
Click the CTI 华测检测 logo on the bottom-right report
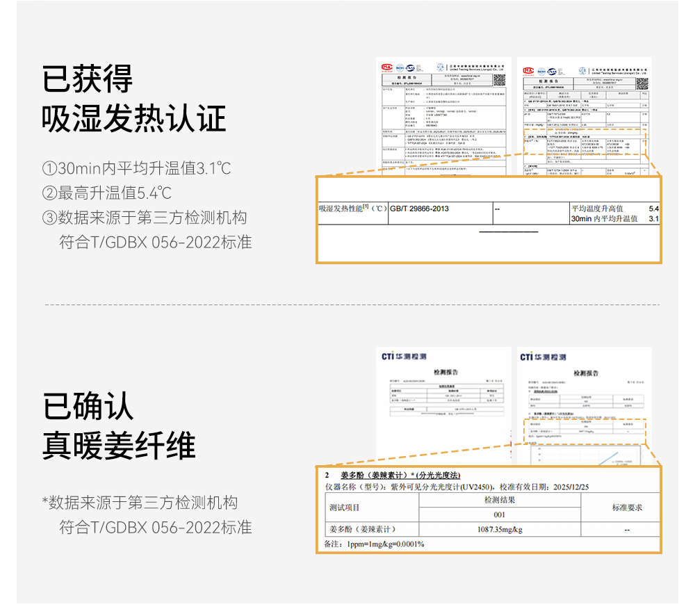click(543, 357)
